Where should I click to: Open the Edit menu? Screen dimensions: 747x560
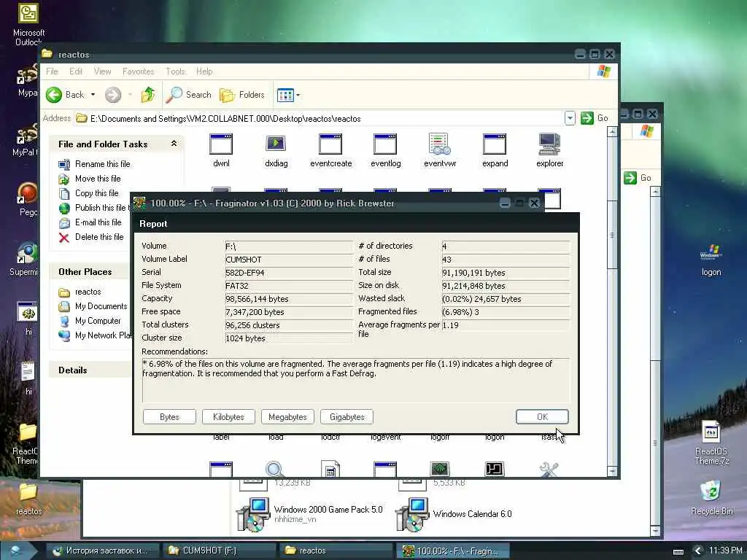point(76,71)
